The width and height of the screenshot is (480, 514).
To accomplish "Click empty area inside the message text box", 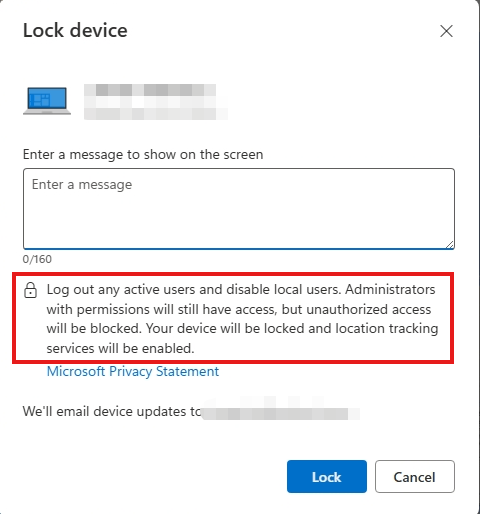I will pos(239,220).
